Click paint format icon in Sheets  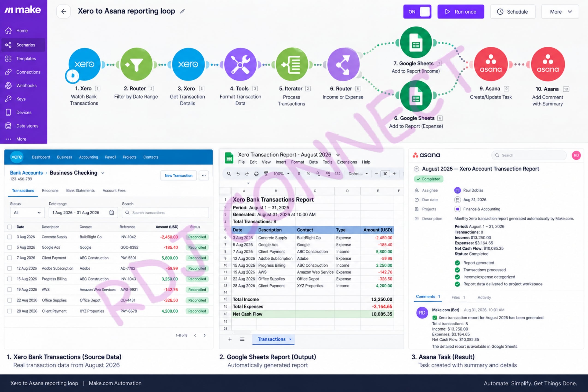266,174
